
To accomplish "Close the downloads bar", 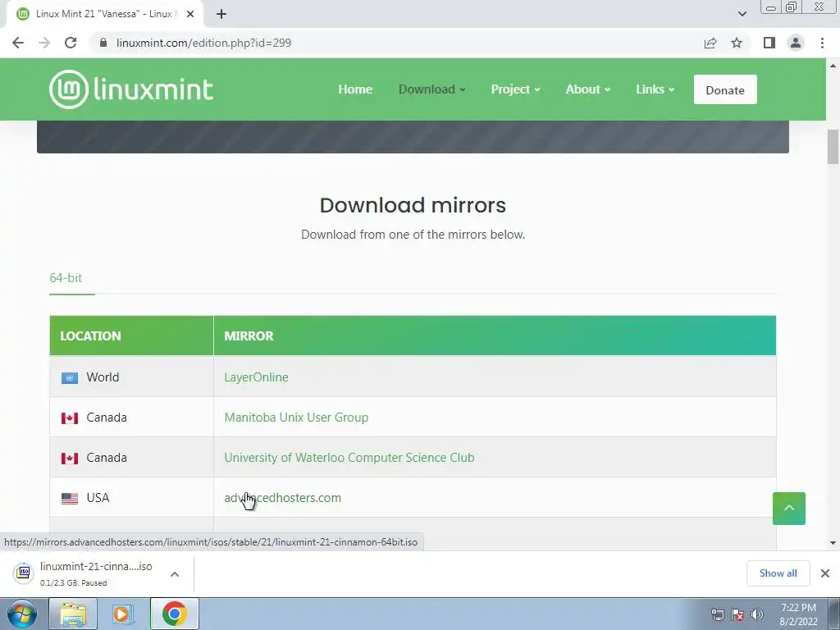I will 825,573.
